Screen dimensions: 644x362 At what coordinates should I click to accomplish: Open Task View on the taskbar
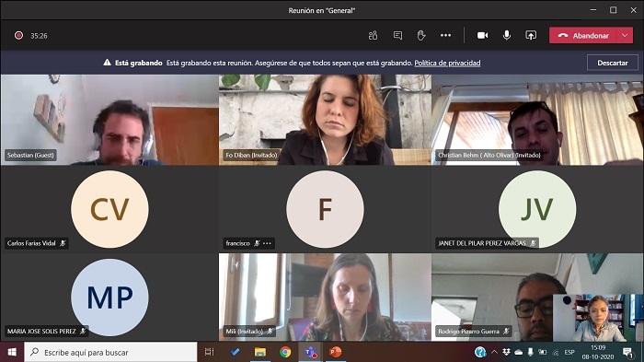[210, 352]
